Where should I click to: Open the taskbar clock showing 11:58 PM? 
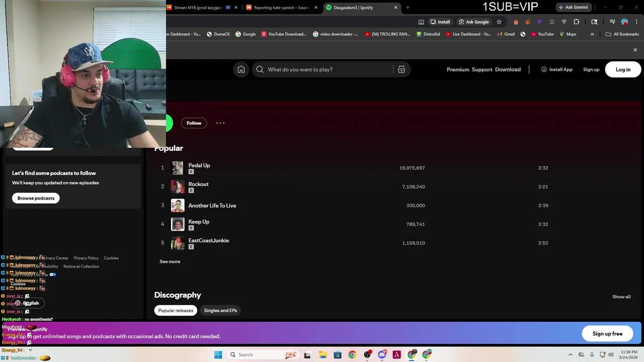(x=629, y=354)
